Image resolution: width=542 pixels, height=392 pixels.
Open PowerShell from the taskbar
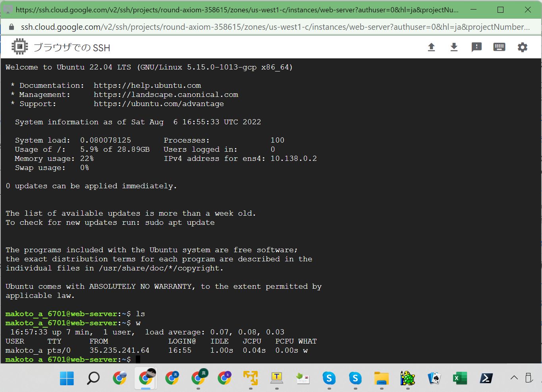pos(486,378)
